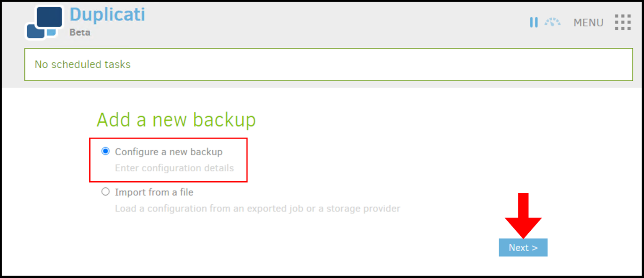Click the Enter configuration details text
Viewport: 644px width, 278px height.
point(174,168)
